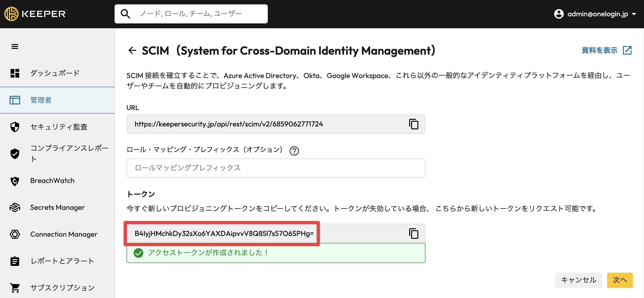
Task: Open help tooltip for role mapping prefix
Action: tap(294, 151)
